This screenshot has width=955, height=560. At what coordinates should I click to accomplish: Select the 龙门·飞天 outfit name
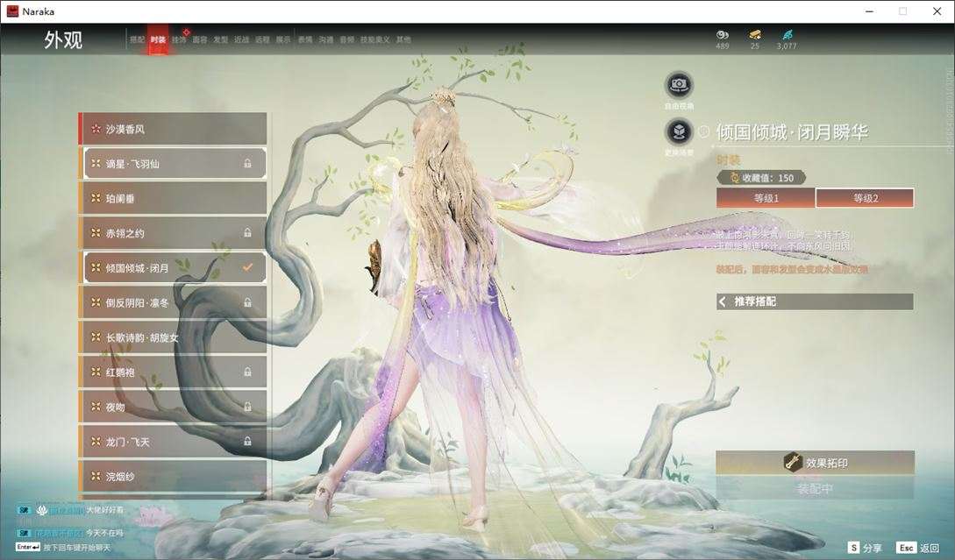point(128,442)
